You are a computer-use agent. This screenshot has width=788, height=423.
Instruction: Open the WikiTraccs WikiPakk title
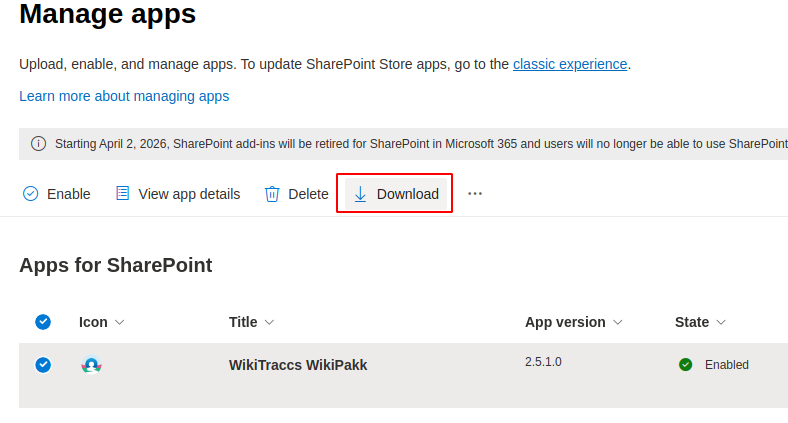[298, 365]
